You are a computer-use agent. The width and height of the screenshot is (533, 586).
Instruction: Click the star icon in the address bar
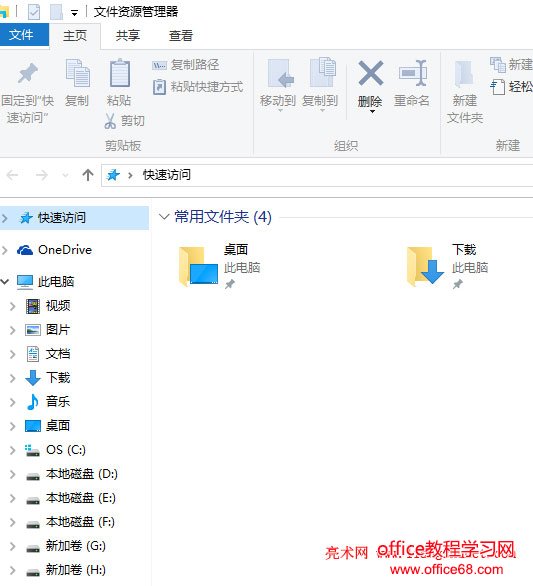coord(113,175)
